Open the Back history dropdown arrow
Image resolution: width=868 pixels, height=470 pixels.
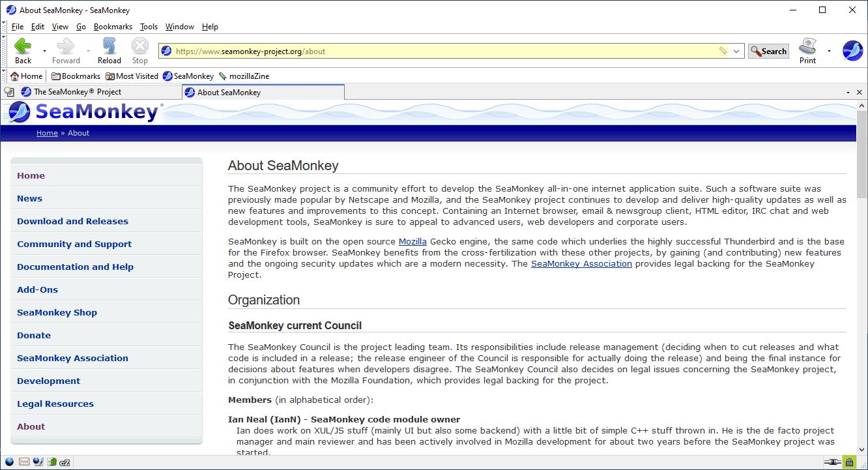44,51
